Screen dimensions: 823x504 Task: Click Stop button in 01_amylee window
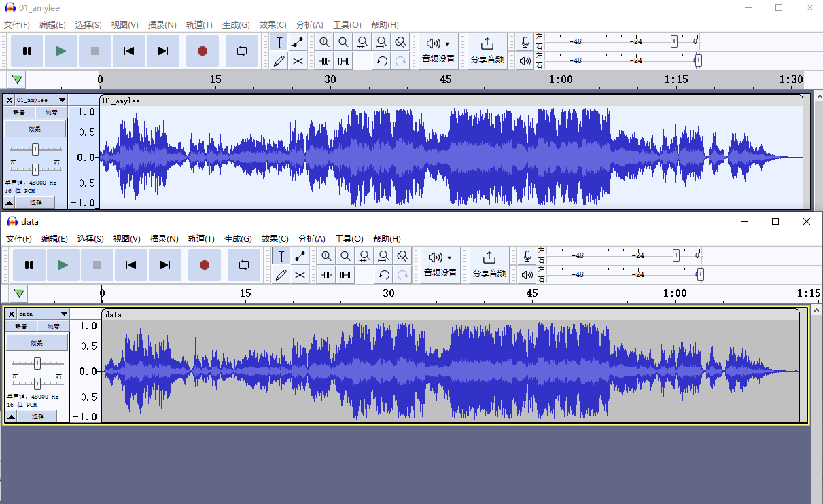click(x=95, y=51)
